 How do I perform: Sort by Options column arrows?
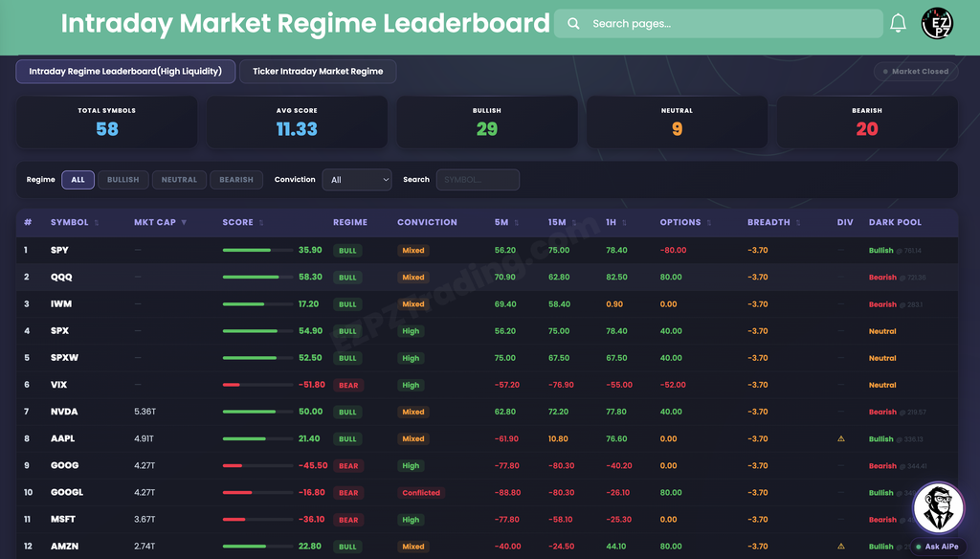[709, 223]
